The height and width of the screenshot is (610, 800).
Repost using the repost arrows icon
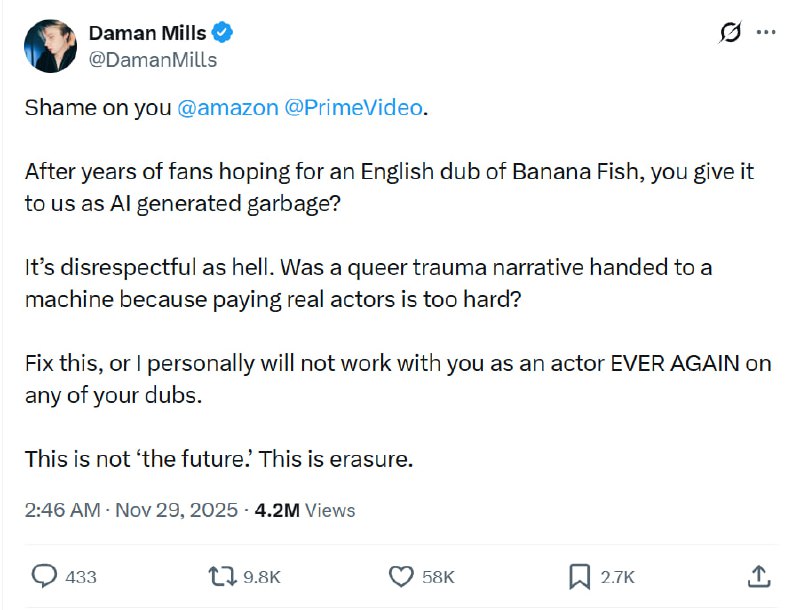click(219, 576)
